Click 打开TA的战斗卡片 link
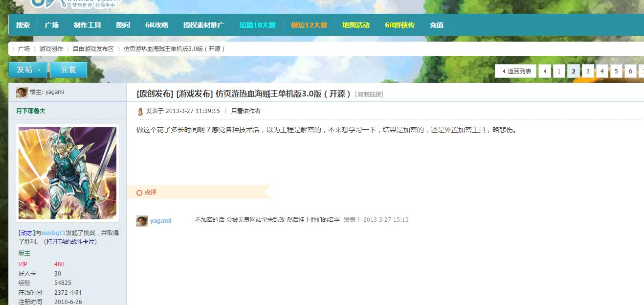 pos(70,242)
